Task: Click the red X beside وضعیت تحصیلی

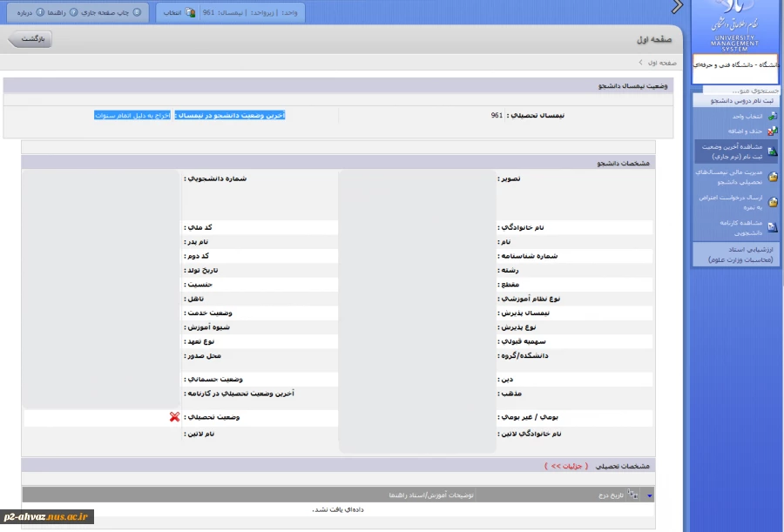Action: click(x=175, y=417)
